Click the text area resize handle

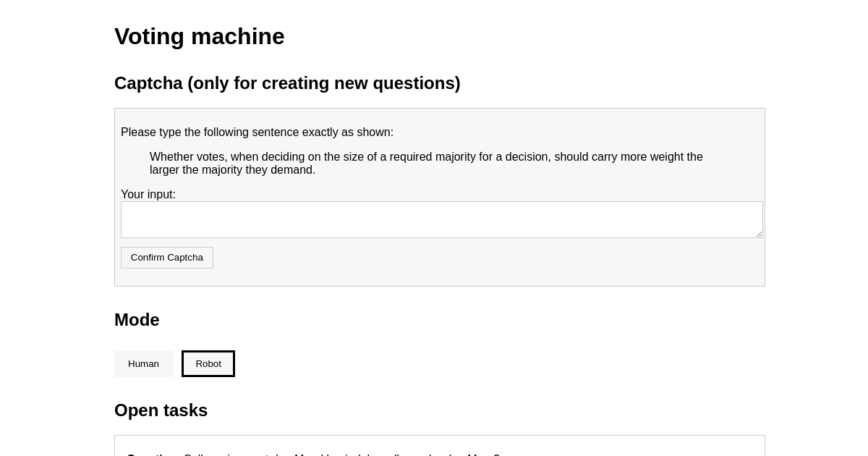click(x=759, y=234)
